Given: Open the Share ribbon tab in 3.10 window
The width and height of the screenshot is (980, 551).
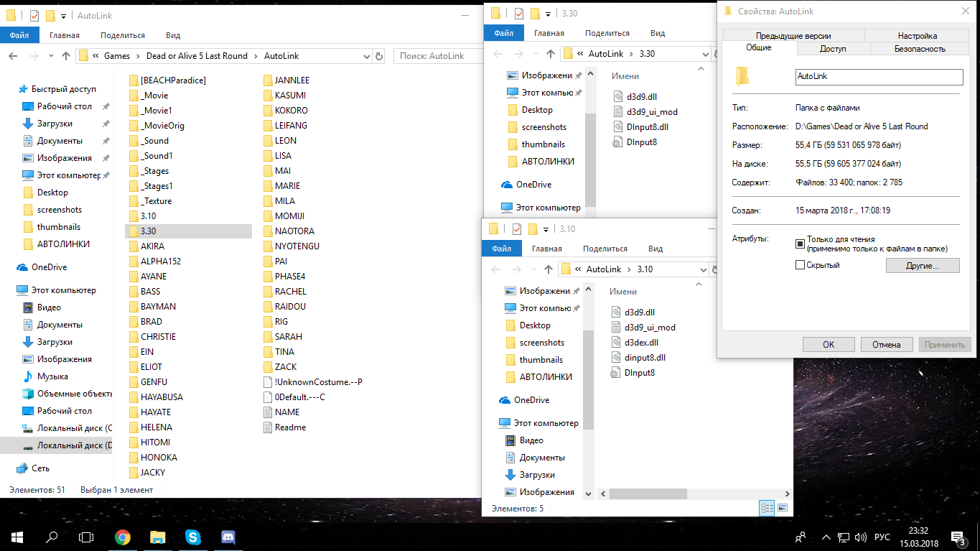Looking at the screenshot, I should [605, 249].
